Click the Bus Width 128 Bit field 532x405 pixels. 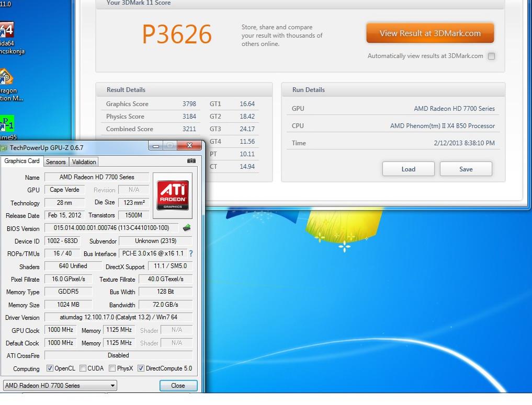pos(166,292)
